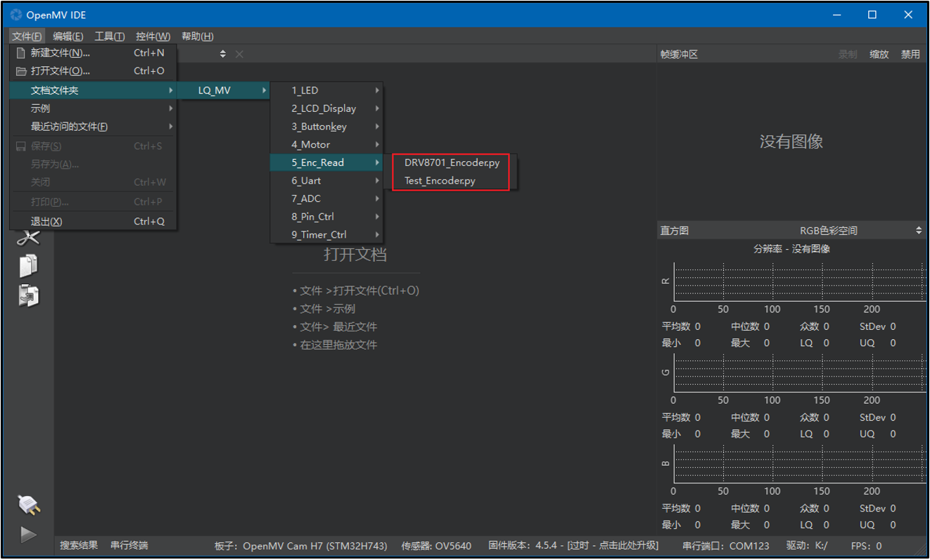Click the 分辨率 - 没有图像 label
This screenshot has width=930, height=560.
tap(791, 249)
